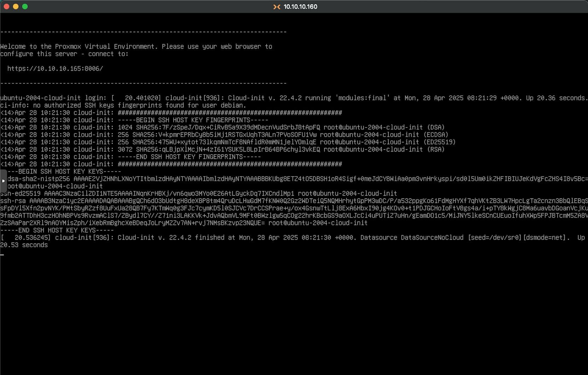
Task: Click the 'ubuntu-2004-cloud-init login:' prompt
Action: click(x=55, y=98)
